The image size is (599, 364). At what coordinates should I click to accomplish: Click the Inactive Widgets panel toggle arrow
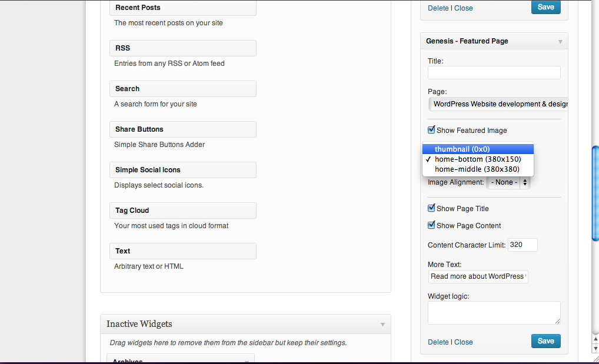click(382, 325)
